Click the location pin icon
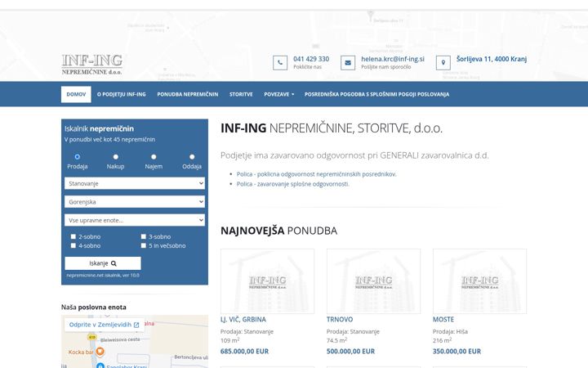Screen dimensions: 588x368 443,63
